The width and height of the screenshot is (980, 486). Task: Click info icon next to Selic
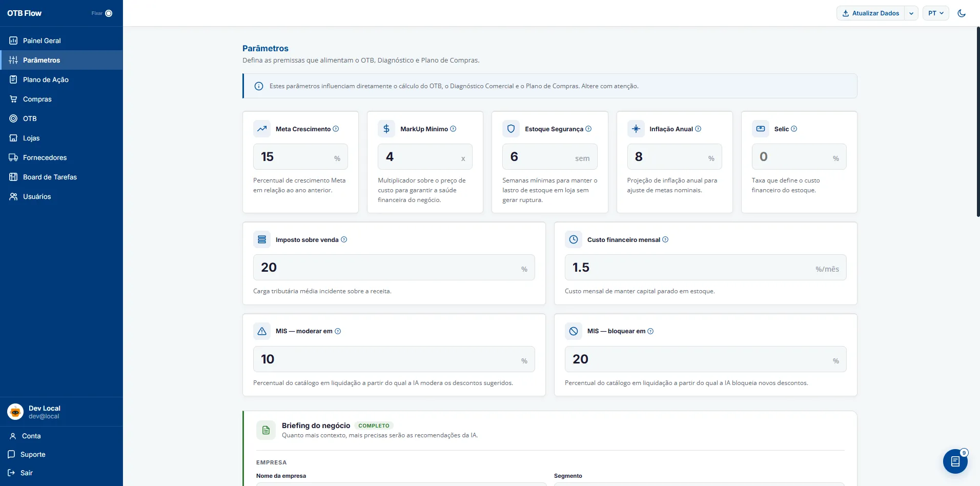tap(794, 129)
